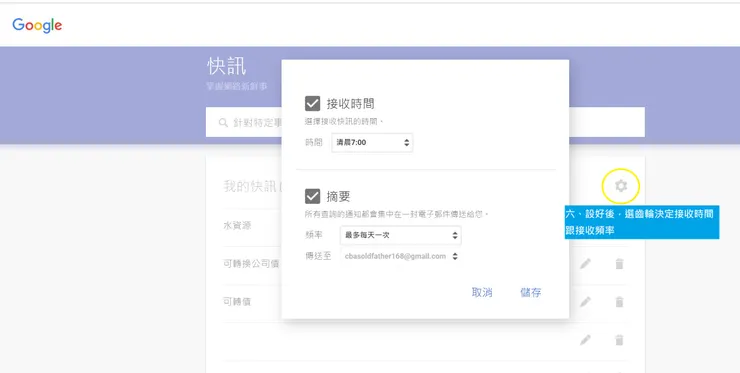
Task: Open the 傳送至 email address dropdown
Action: tap(400, 256)
